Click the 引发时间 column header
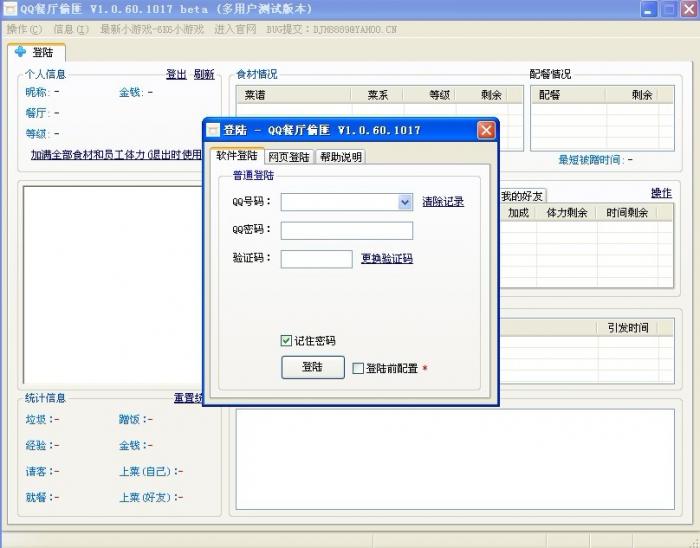The image size is (700, 548). [628, 328]
